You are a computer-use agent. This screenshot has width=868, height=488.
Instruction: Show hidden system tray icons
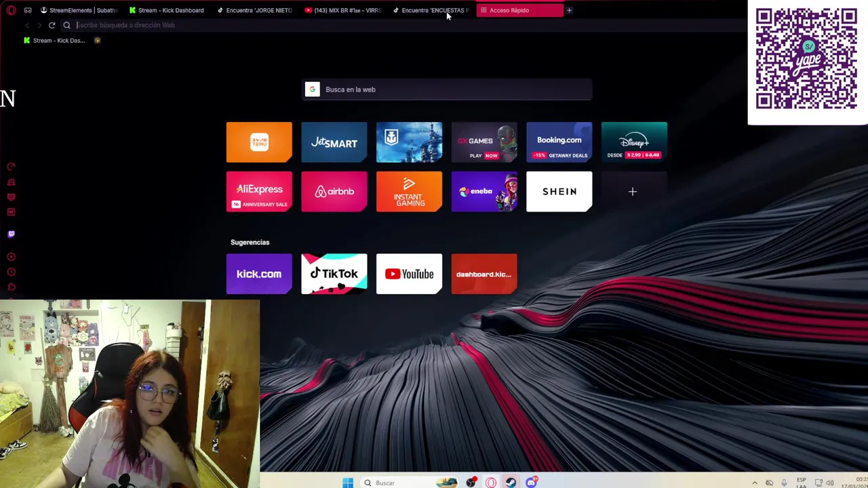[x=755, y=483]
